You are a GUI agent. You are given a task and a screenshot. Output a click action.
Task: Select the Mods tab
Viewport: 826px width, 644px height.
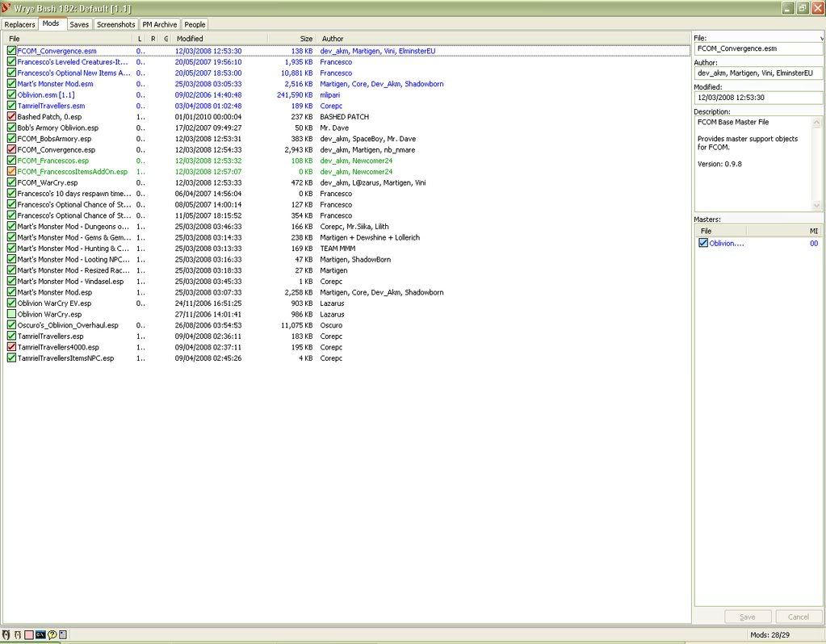point(52,23)
